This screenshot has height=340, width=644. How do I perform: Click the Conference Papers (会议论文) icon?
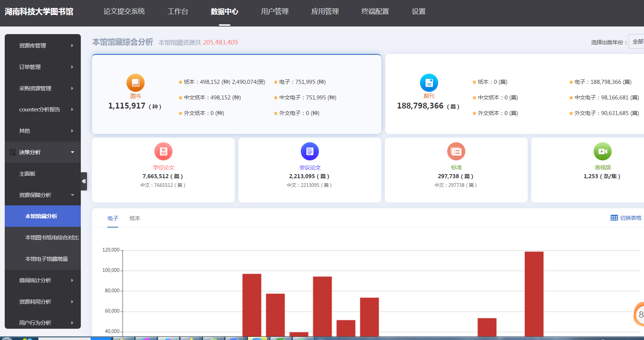[x=310, y=151]
